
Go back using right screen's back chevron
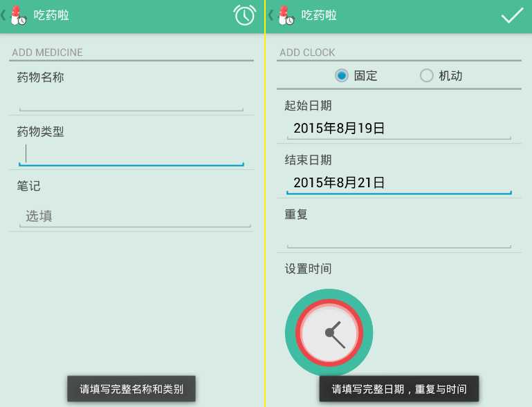pyautogui.click(x=270, y=15)
